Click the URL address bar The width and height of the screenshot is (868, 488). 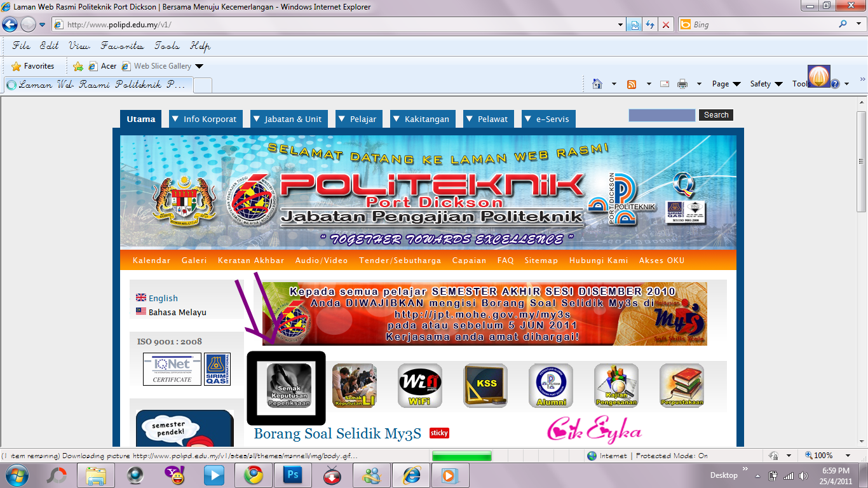pos(335,25)
